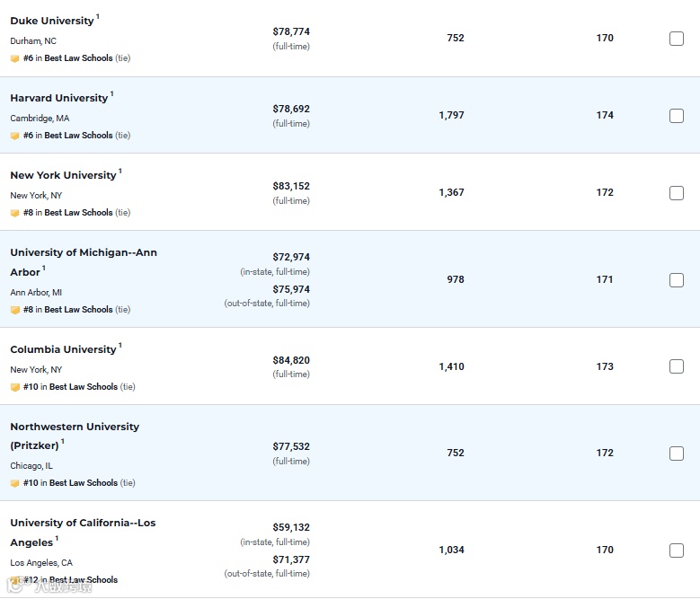Image resolution: width=700 pixels, height=599 pixels.
Task: Click "Best Law Schools" link under Harvard University
Action: click(78, 135)
